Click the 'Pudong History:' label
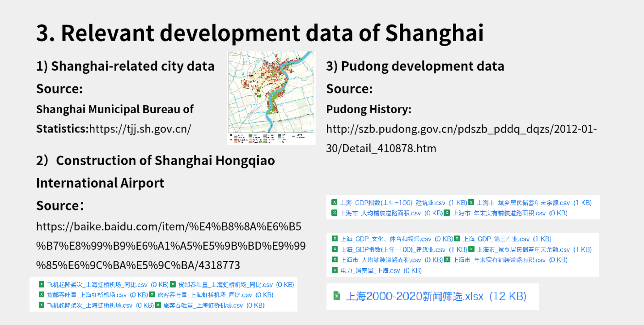The image size is (644, 325). [x=369, y=109]
